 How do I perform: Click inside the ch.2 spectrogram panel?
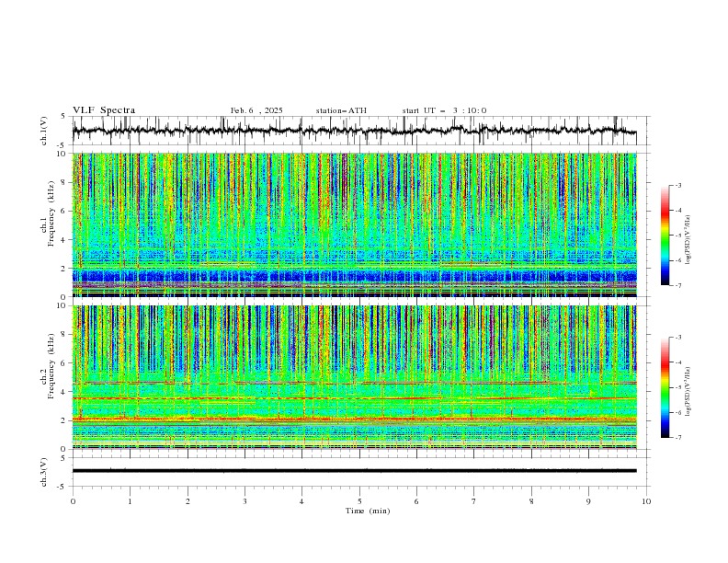tap(354, 377)
